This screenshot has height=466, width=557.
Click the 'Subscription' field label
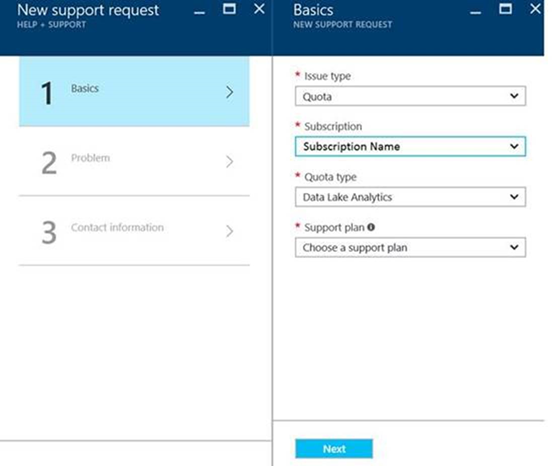[333, 126]
